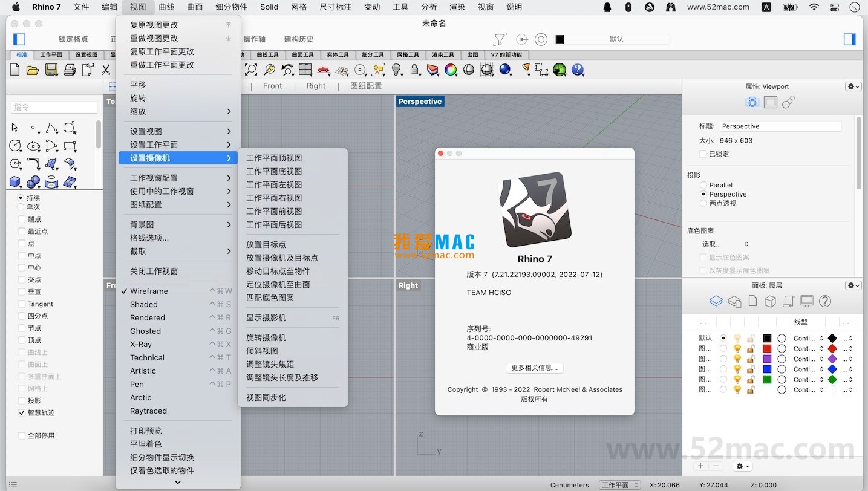This screenshot has height=491, width=868.
Task: Switch to the Right viewport tab
Action: 316,85
